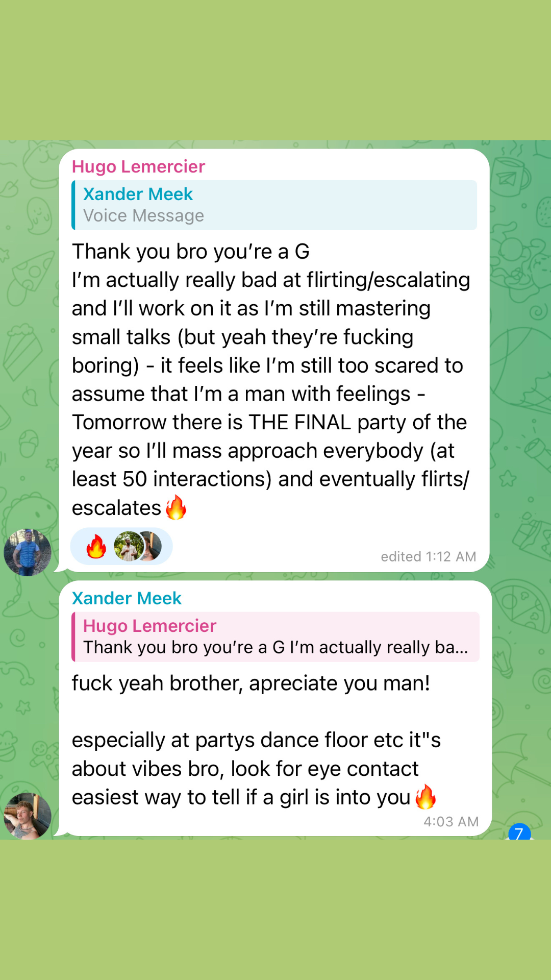Tap the unread counter badge showing 7

519,832
